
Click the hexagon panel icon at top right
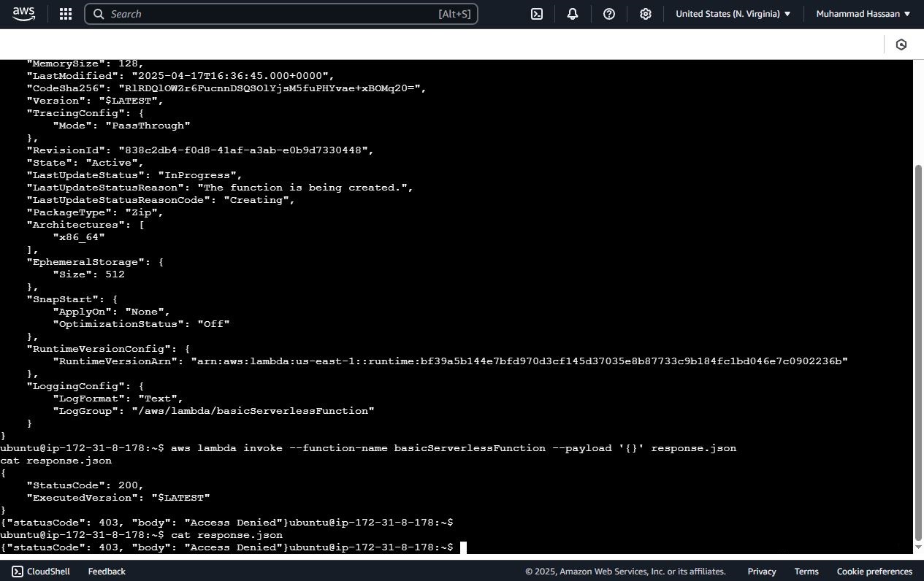pyautogui.click(x=901, y=45)
